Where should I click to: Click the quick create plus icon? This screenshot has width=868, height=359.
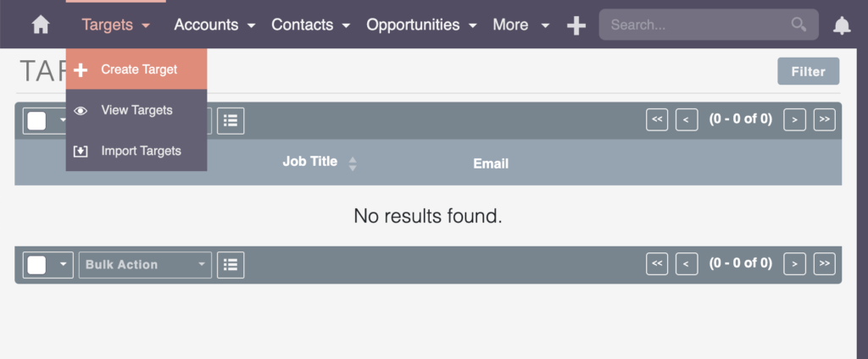click(x=576, y=25)
